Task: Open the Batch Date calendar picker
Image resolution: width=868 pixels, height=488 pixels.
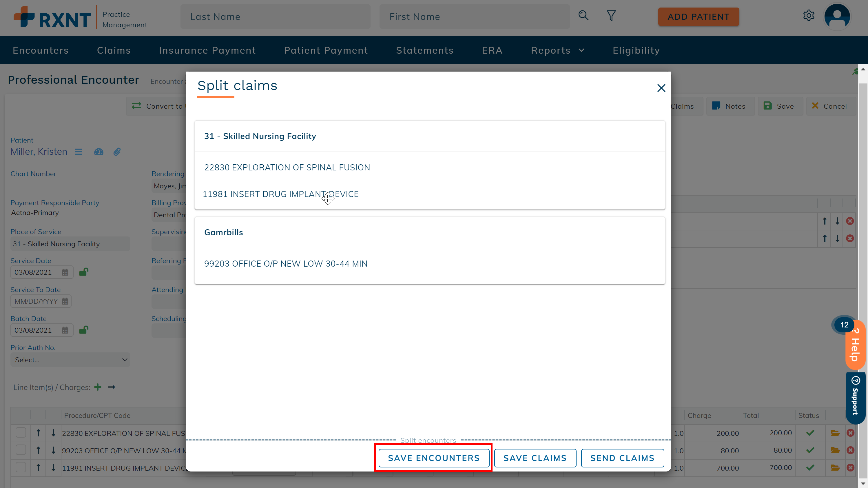Action: (65, 330)
